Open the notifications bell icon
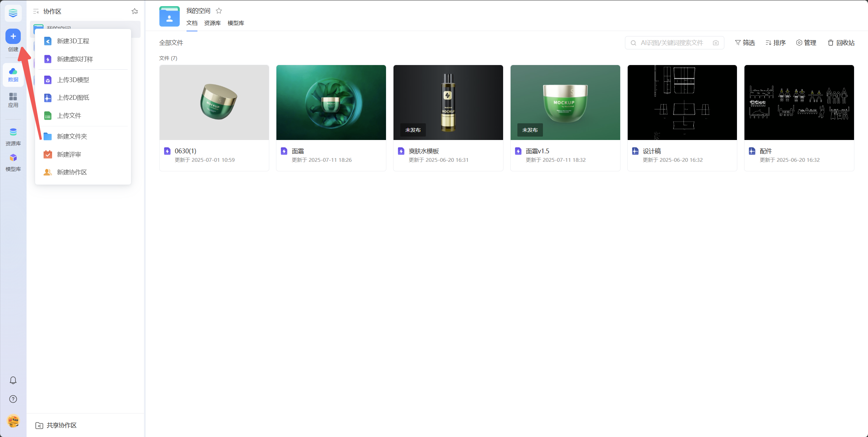This screenshot has width=868, height=437. coord(13,380)
